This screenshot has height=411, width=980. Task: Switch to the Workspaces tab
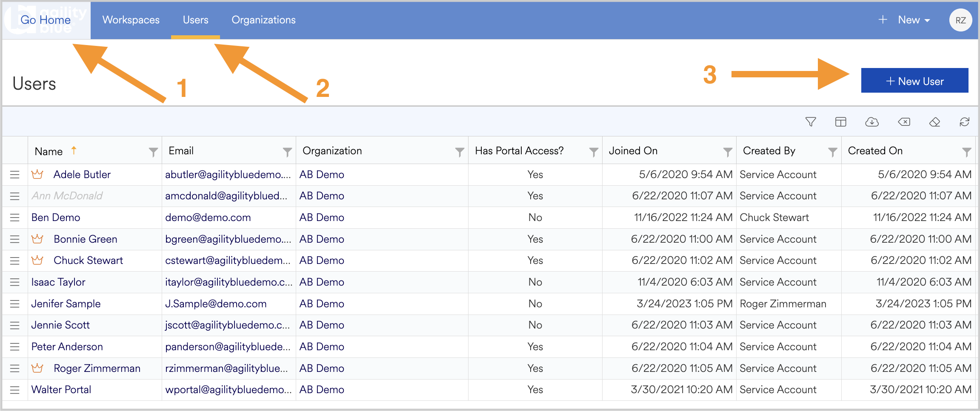131,20
